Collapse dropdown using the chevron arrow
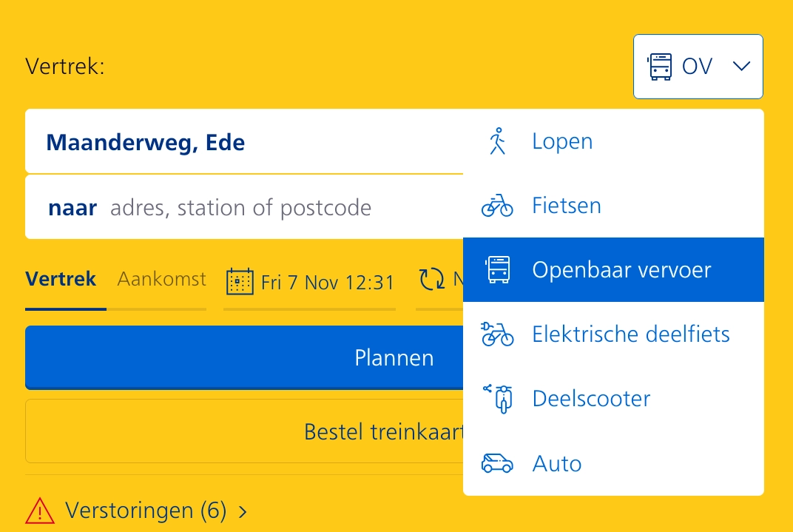793x532 pixels. [741, 67]
